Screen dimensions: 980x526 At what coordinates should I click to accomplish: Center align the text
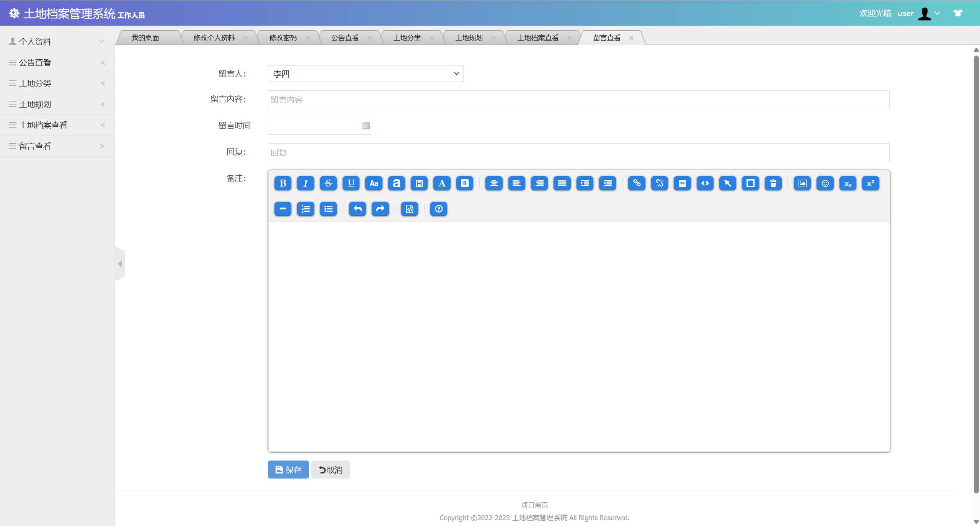point(494,183)
